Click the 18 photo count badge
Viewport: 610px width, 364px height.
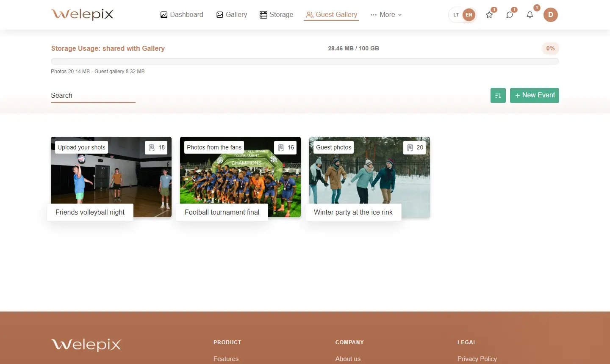point(156,147)
